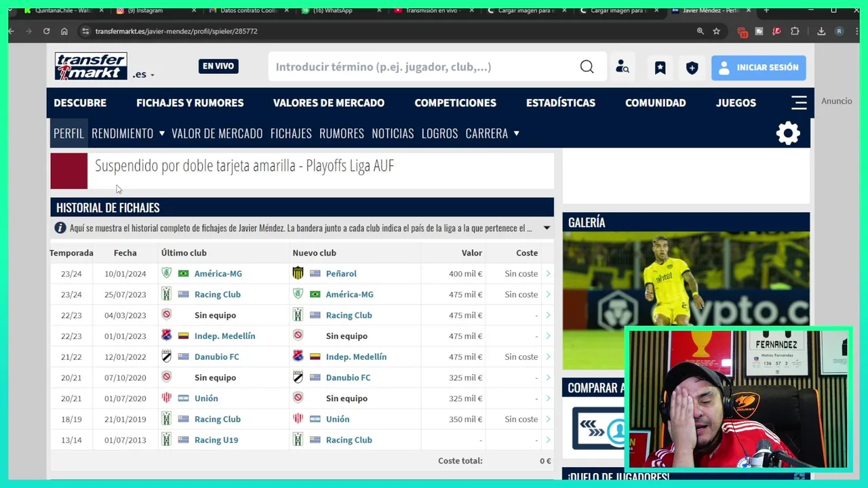Click the dark red suspension color box
This screenshot has height=488, width=868.
tap(69, 171)
